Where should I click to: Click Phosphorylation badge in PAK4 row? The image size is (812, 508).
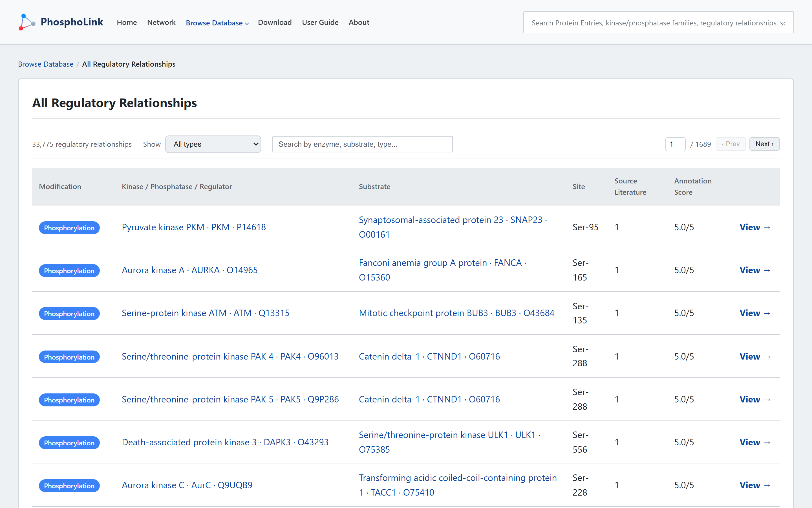pyautogui.click(x=69, y=357)
